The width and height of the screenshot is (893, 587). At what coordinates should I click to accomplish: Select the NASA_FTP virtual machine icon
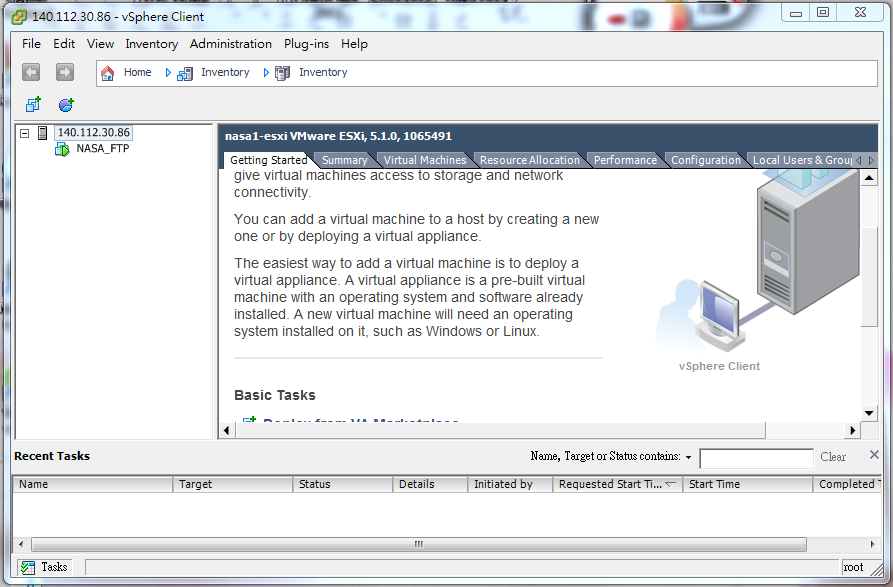[62, 149]
